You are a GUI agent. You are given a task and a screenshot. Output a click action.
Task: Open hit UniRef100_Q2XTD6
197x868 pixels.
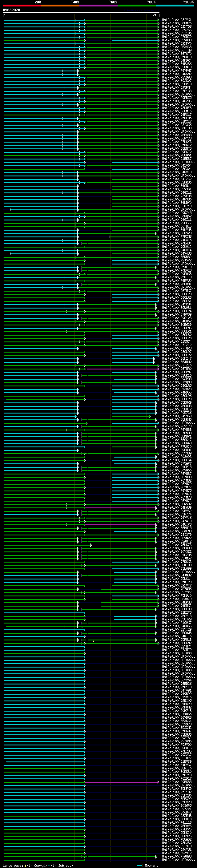(x=177, y=26)
